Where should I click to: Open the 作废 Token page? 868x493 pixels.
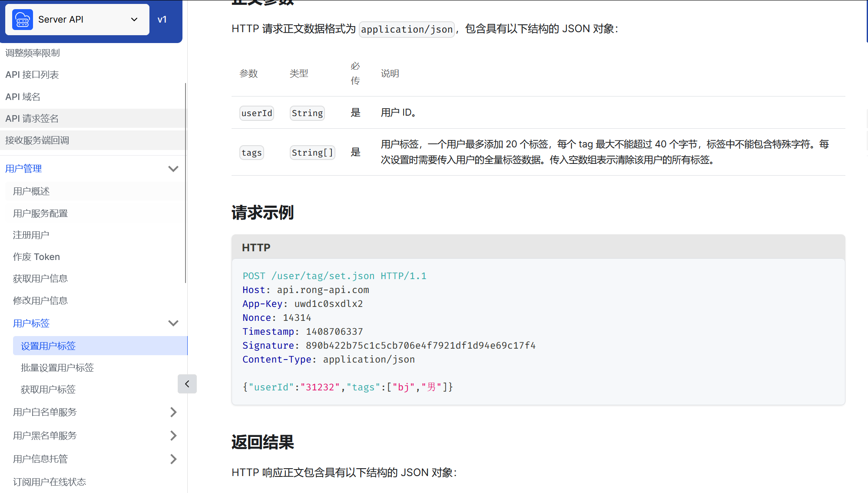[x=36, y=256]
